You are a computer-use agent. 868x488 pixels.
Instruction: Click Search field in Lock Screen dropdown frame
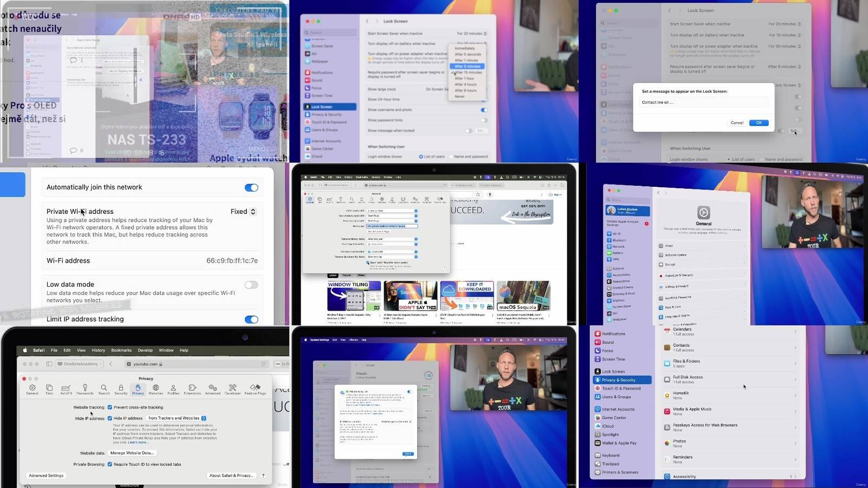tap(329, 33)
